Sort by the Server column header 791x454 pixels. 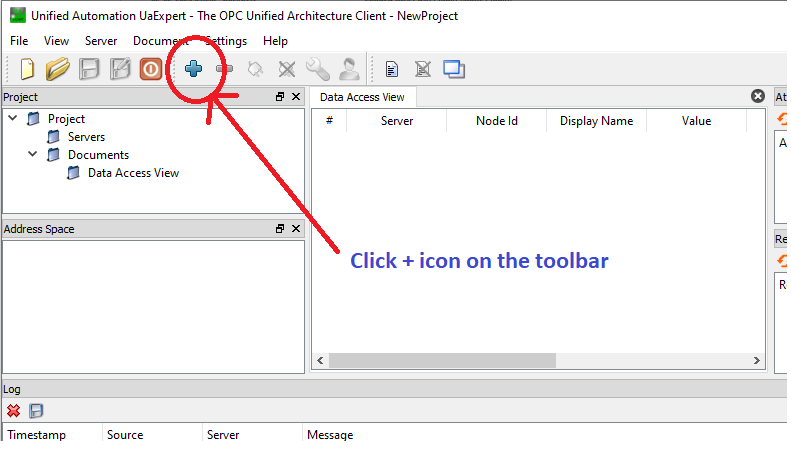397,121
